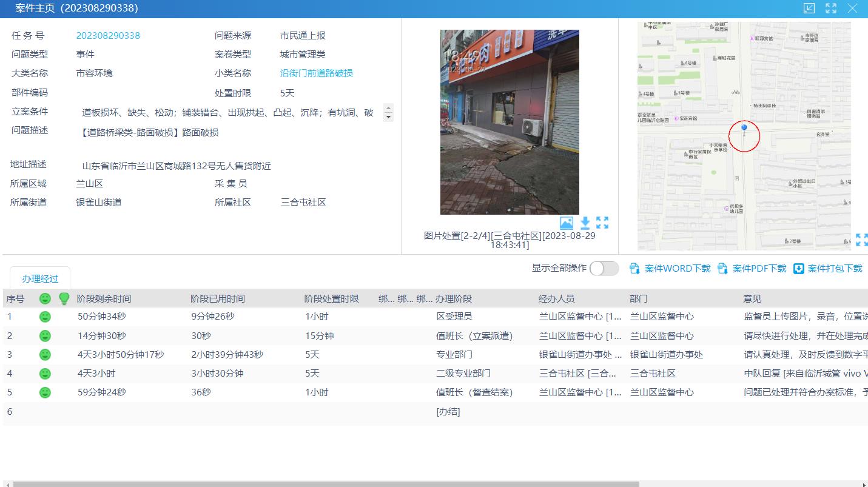Image resolution: width=868 pixels, height=487 pixels.
Task: Sort by 经办人员 column header
Action: click(557, 298)
